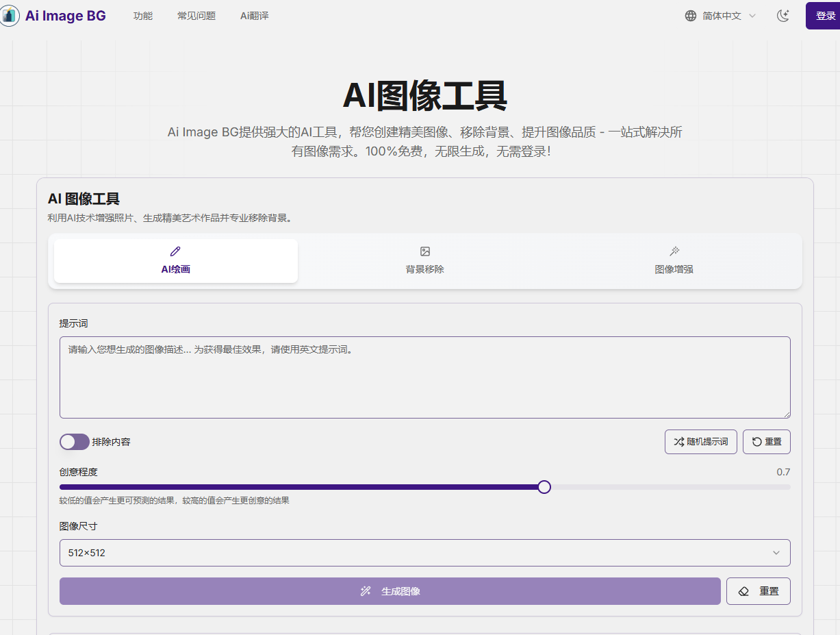Open the 图像尺寸 512×512 dropdown
The image size is (840, 635).
point(424,552)
